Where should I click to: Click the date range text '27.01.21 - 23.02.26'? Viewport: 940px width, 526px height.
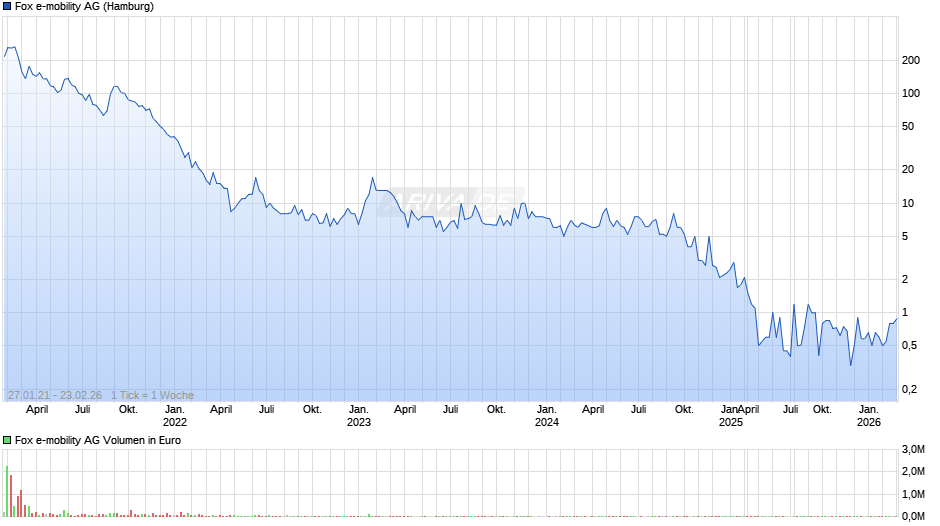tap(55, 395)
